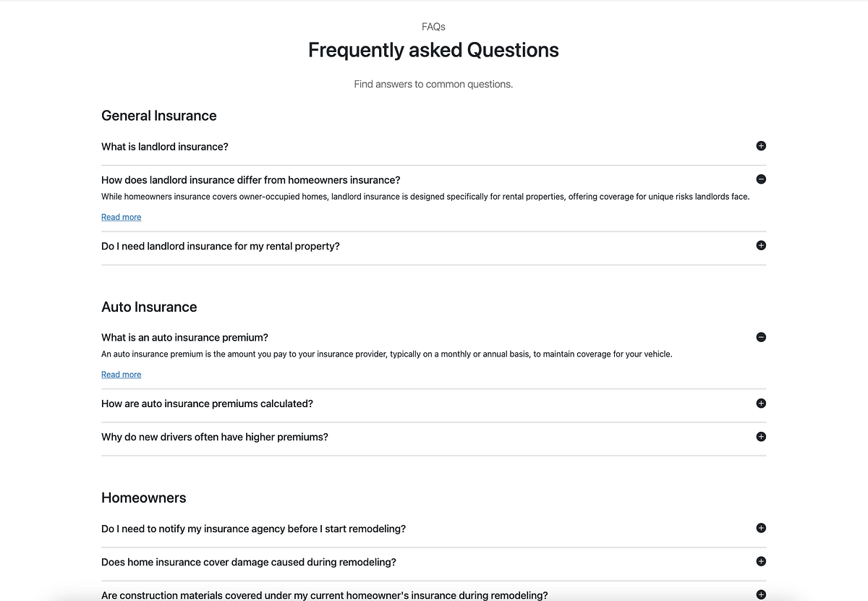Viewport: 868px width, 601px height.
Task: Toggle open the construction materials coverage question
Action: click(x=760, y=594)
